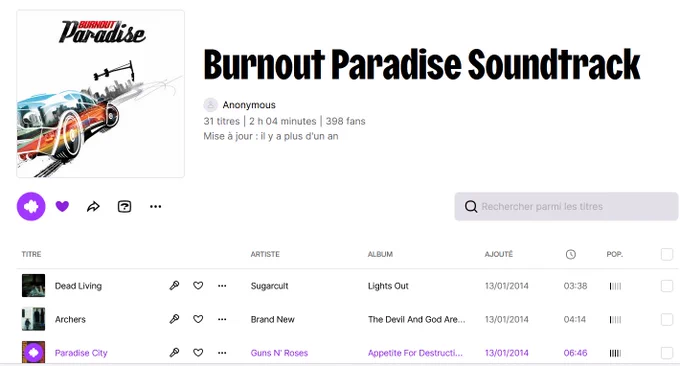Click the '31 titres' text

click(x=222, y=121)
